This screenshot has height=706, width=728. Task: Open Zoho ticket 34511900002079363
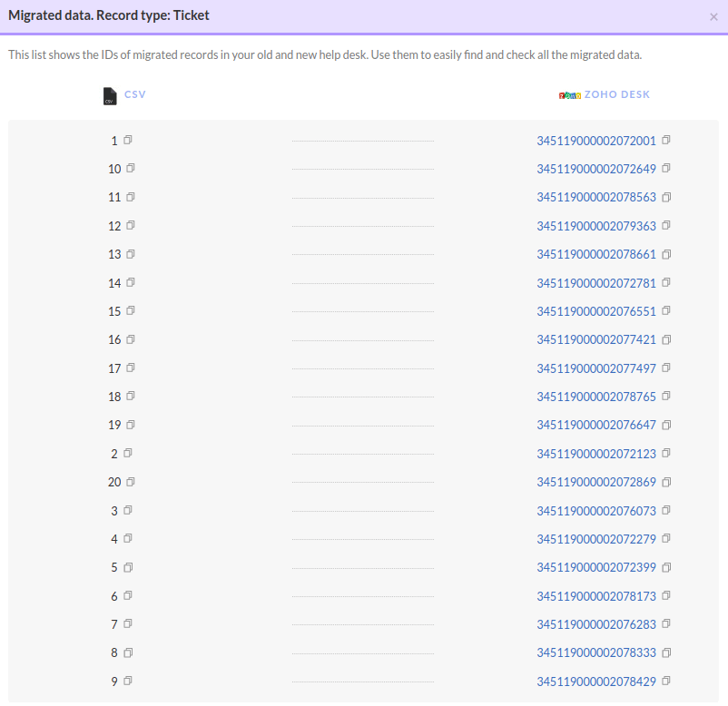596,226
